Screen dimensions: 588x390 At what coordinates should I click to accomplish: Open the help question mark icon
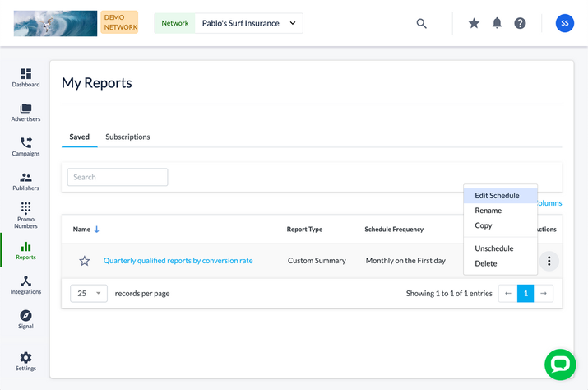(x=520, y=23)
